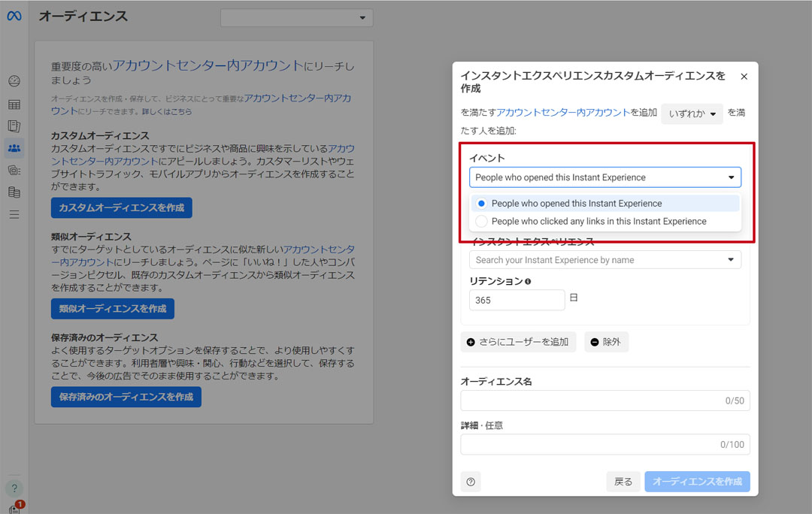Close the Instant Experience audience dialog
The image size is (812, 514).
744,77
